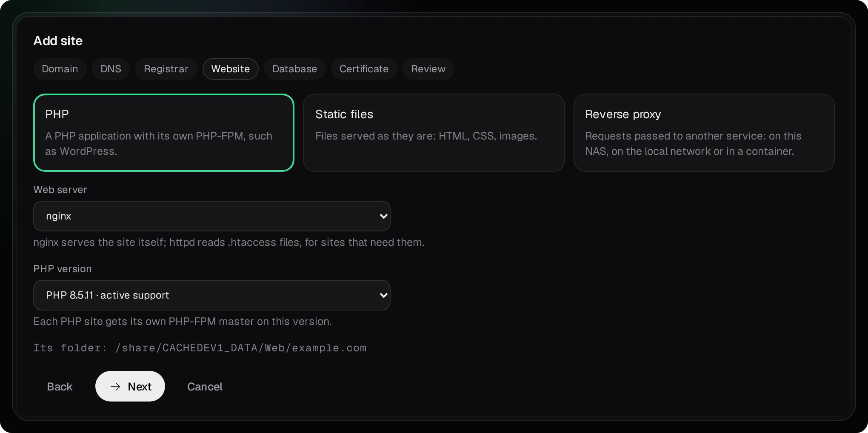This screenshot has width=868, height=433.
Task: Click the "Web server" label
Action: click(60, 190)
